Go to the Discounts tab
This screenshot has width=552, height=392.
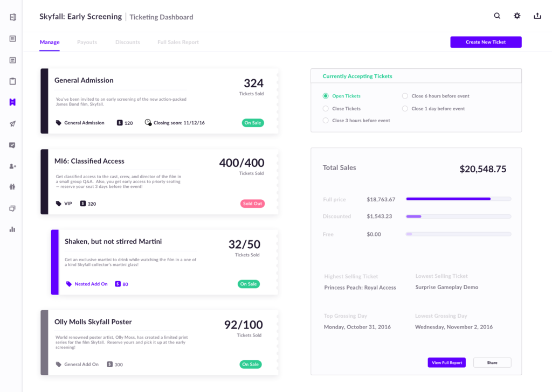click(x=127, y=42)
